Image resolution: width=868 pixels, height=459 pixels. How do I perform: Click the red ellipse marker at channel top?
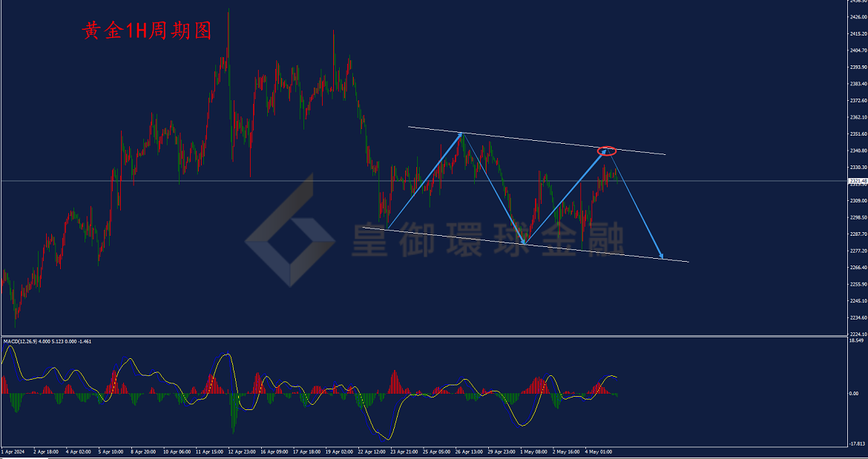tap(608, 150)
